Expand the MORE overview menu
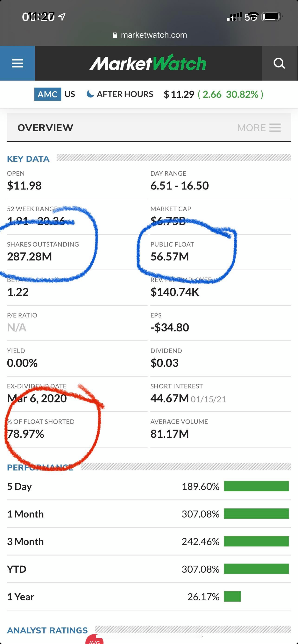The width and height of the screenshot is (298, 644). click(x=259, y=128)
